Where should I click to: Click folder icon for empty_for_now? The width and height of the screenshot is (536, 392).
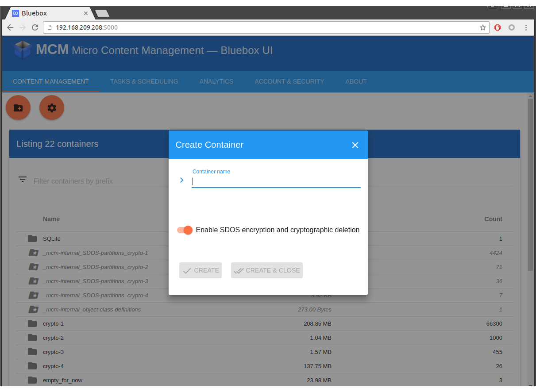pos(32,380)
